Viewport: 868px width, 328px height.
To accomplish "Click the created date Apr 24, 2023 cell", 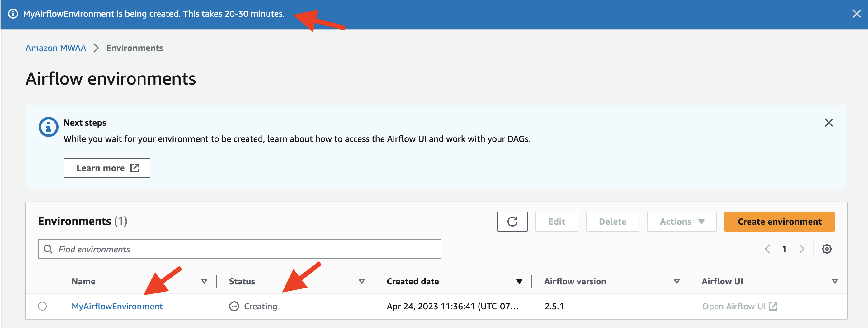I will click(453, 307).
